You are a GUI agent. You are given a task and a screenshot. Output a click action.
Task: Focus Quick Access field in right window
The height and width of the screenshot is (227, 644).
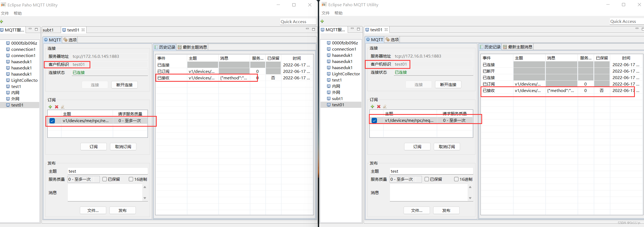[x=627, y=21]
